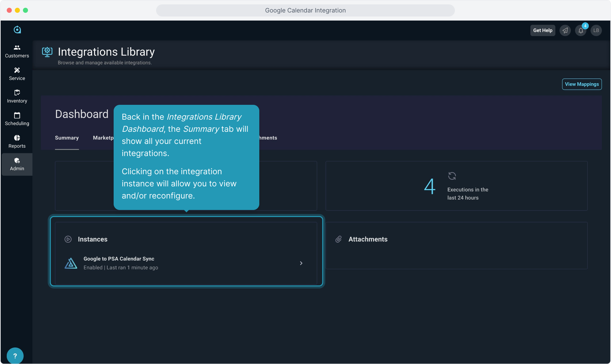Screen dimensions: 611x364
Task: Click the View Mappings button
Action: 582,84
